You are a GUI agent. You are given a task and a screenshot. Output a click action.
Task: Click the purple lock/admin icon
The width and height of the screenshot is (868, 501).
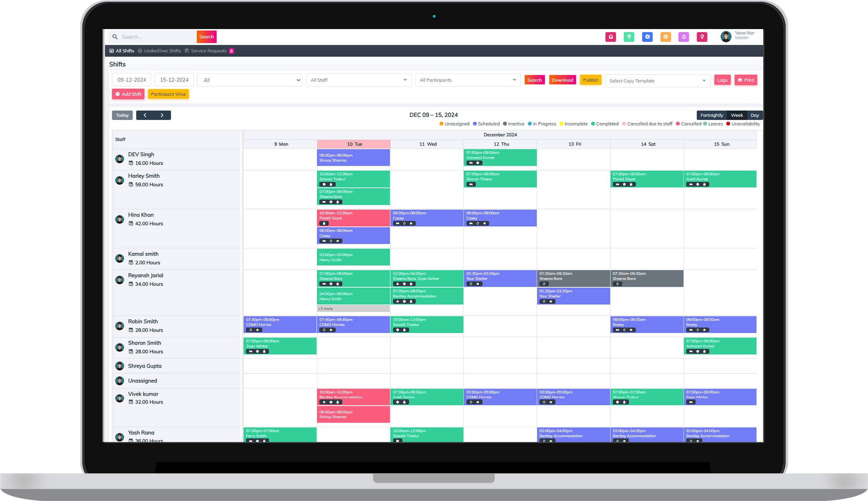click(x=683, y=37)
